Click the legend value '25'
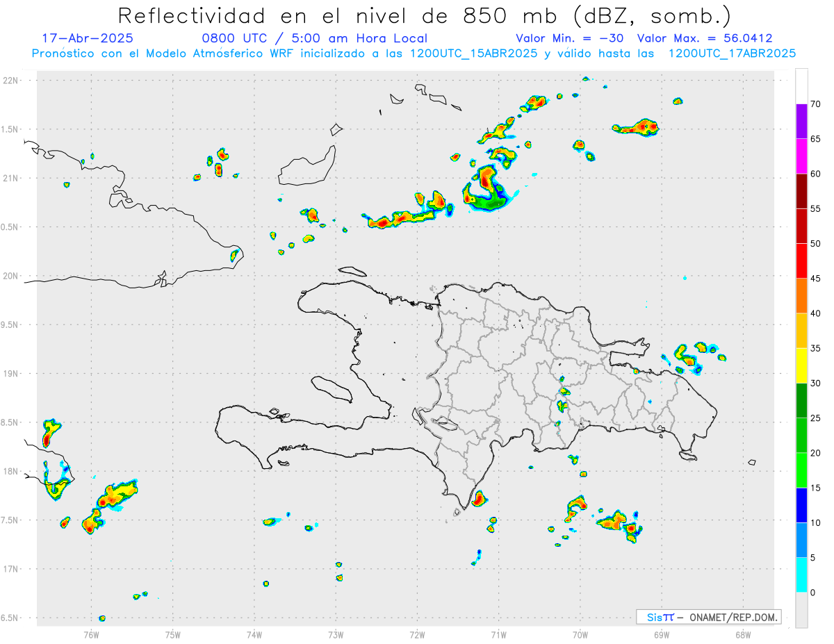The image size is (834, 644). [816, 418]
